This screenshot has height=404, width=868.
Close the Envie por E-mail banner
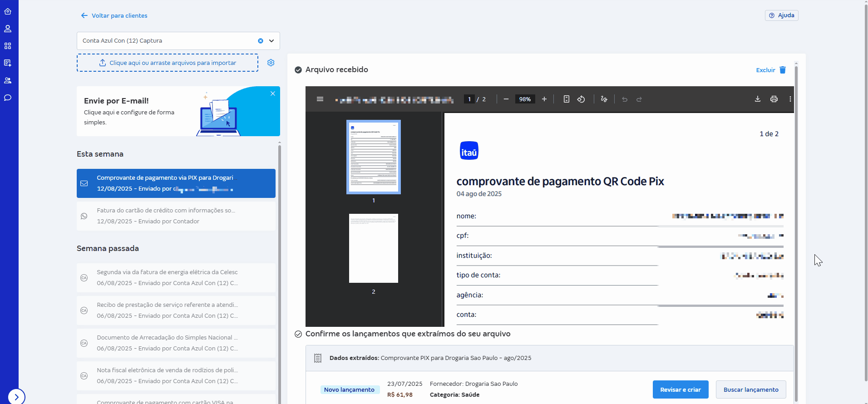[273, 94]
